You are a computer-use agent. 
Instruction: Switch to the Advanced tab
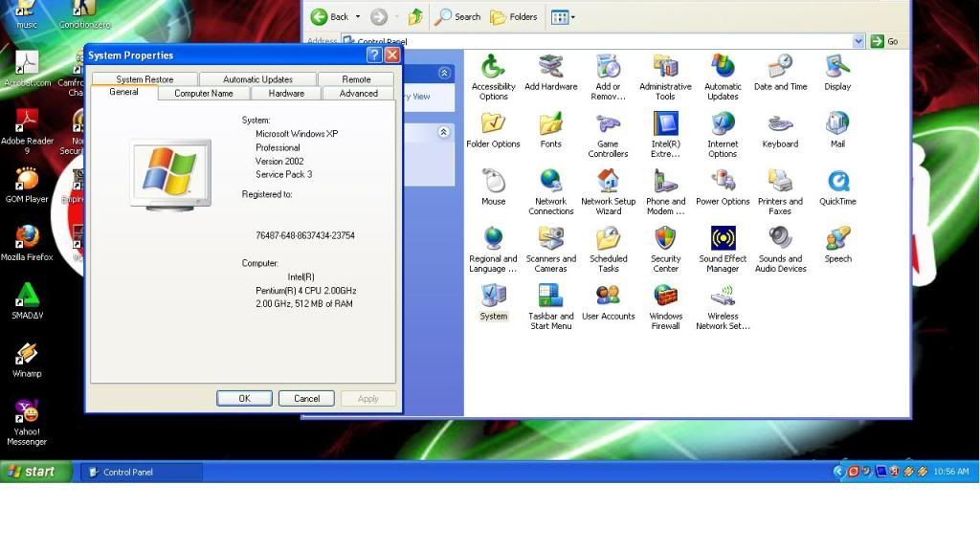tap(358, 93)
